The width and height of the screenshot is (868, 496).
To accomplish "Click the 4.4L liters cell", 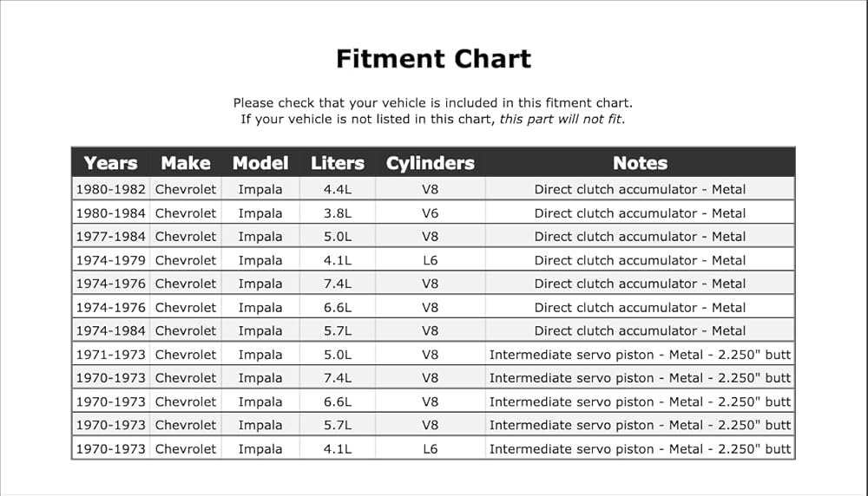I will [337, 189].
